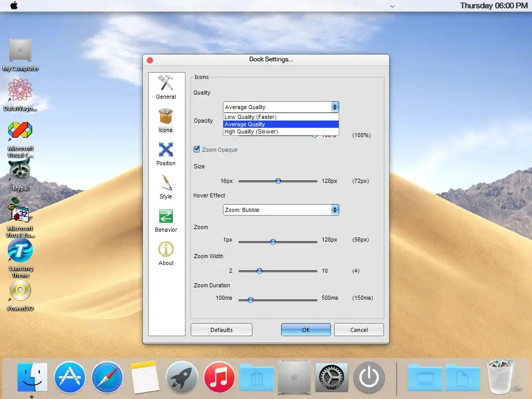Expand the Quality combo box arrow

[x=335, y=107]
